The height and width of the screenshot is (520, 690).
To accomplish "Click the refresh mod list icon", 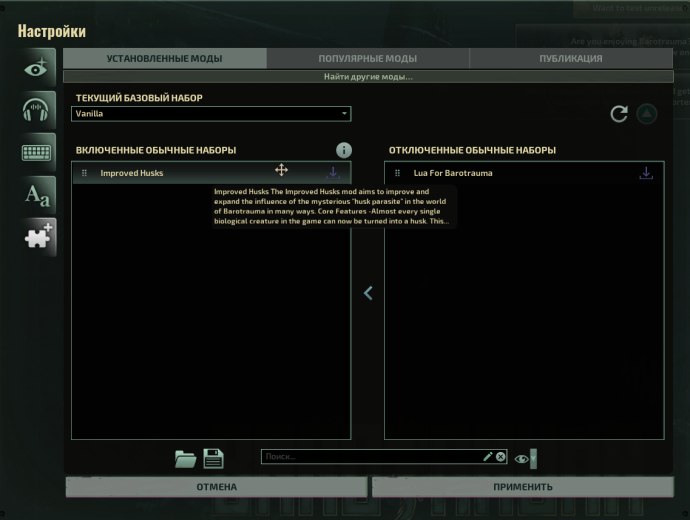I will tap(619, 114).
